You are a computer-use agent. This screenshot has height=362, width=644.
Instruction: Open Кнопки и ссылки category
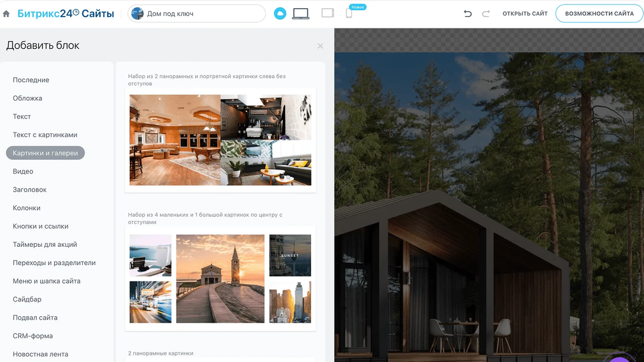(x=41, y=226)
